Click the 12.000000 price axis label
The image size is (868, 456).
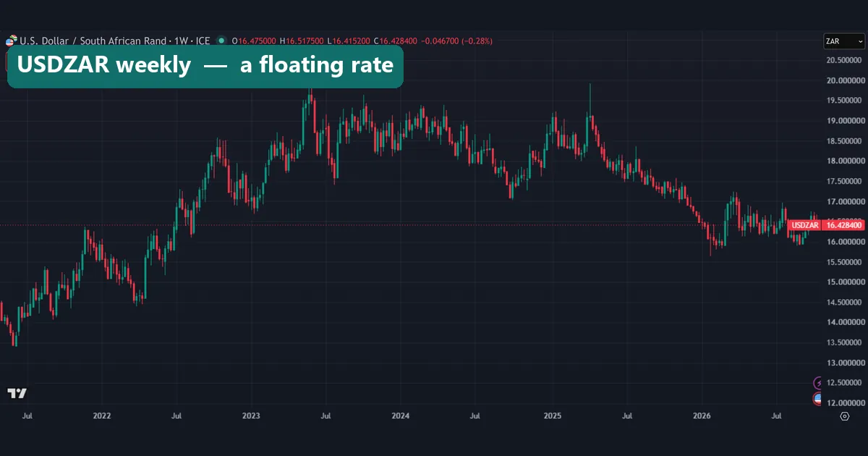(x=845, y=402)
